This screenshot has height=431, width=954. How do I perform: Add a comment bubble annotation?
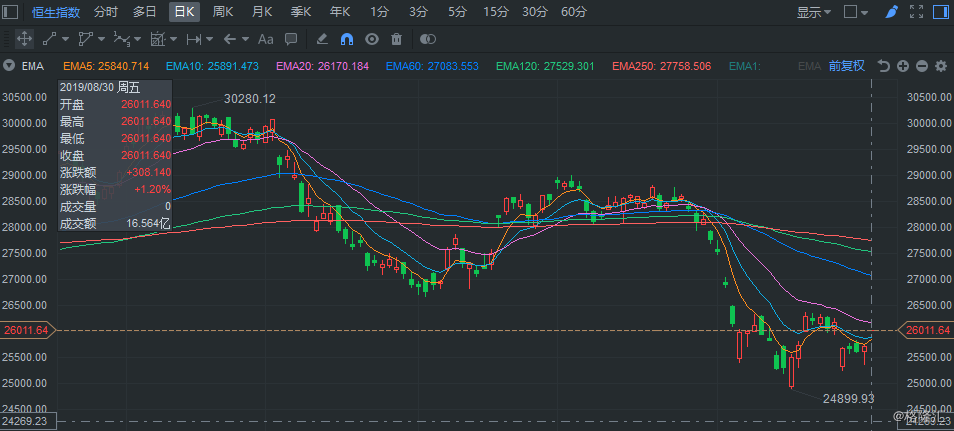point(291,39)
